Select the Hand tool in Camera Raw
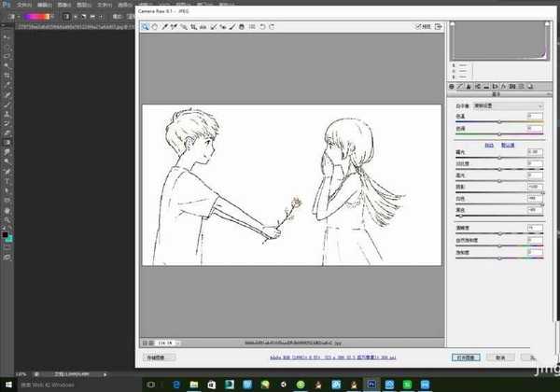This screenshot has height=392, width=560. 155,27
